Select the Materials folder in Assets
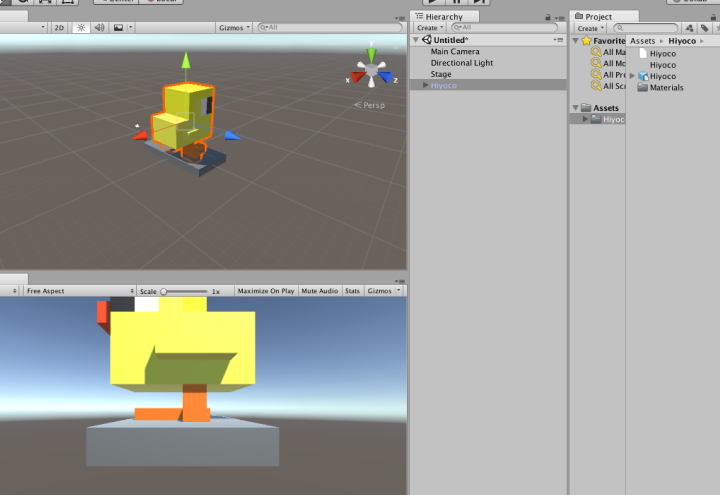 point(666,88)
